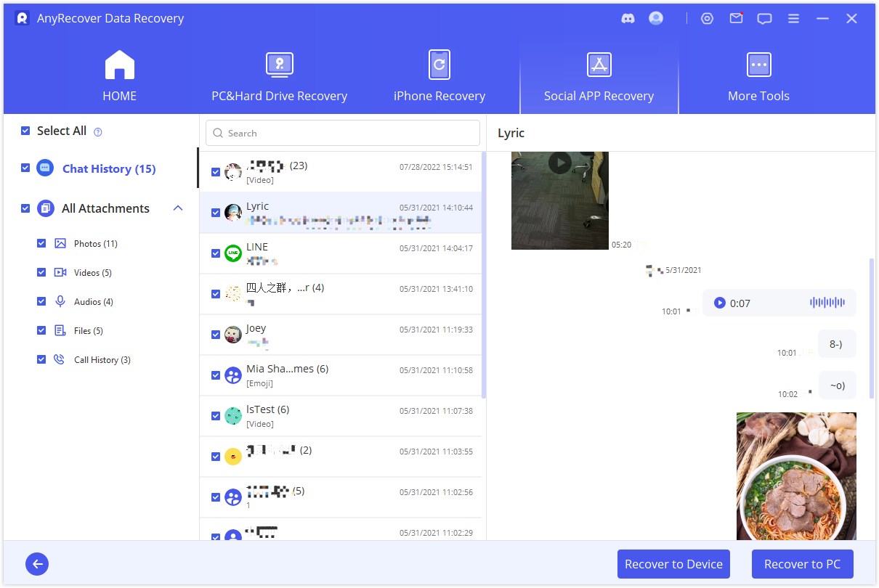Collapse the All Attachments section
Screen dimensions: 879x588
click(x=178, y=208)
